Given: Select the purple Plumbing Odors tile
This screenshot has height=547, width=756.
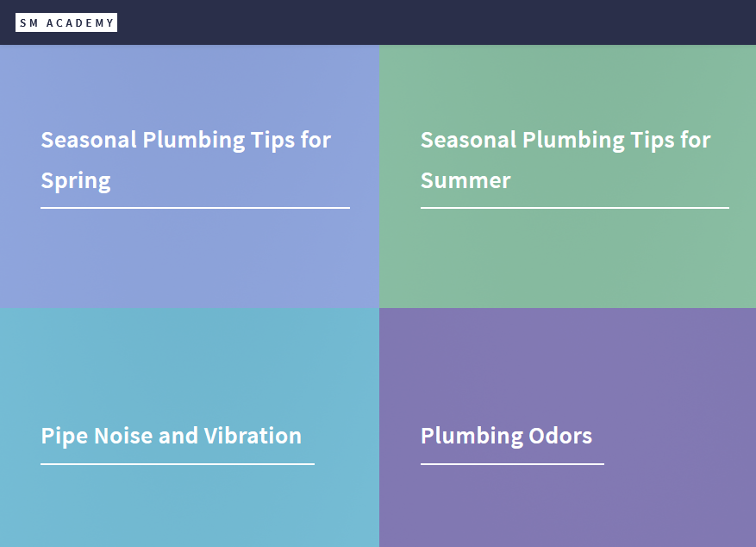Looking at the screenshot, I should (567, 362).
